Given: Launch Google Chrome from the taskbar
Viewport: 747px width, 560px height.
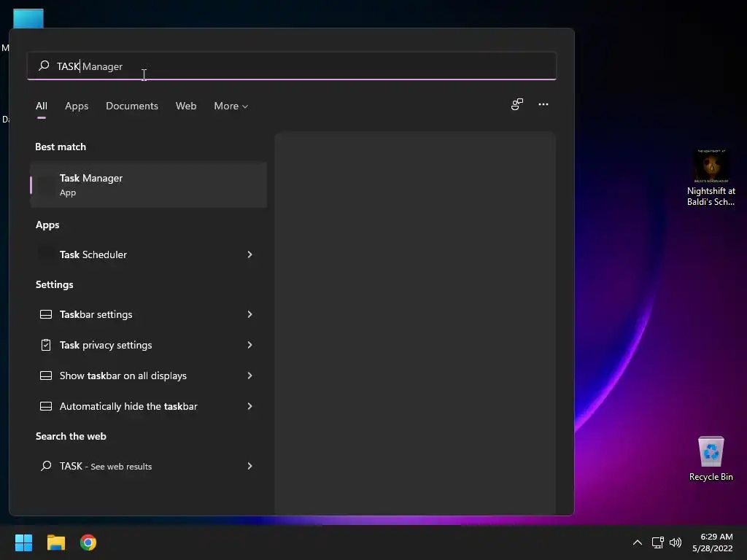Looking at the screenshot, I should [x=88, y=542].
